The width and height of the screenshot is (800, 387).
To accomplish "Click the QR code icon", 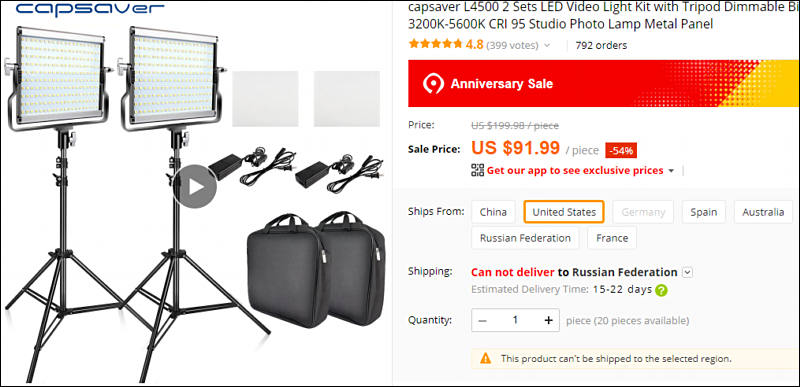I will click(x=478, y=170).
